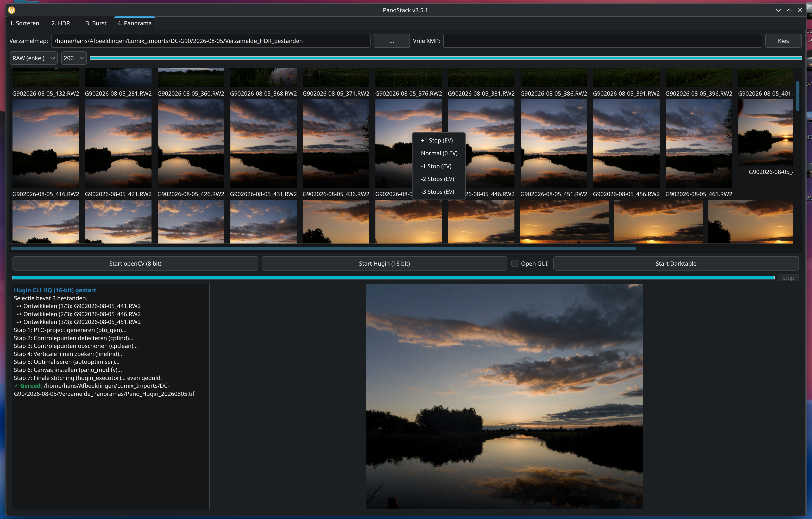Expand the 200 thumbnail count dropdown

[73, 58]
